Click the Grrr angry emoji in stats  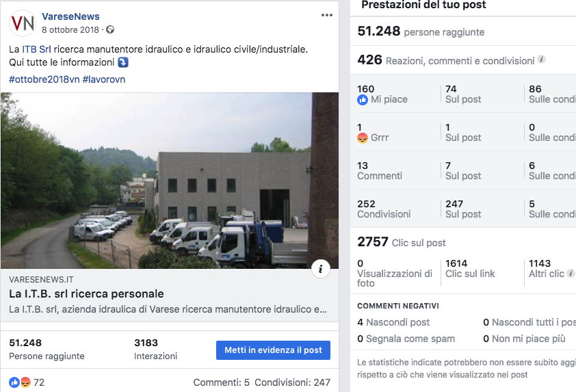tap(363, 138)
